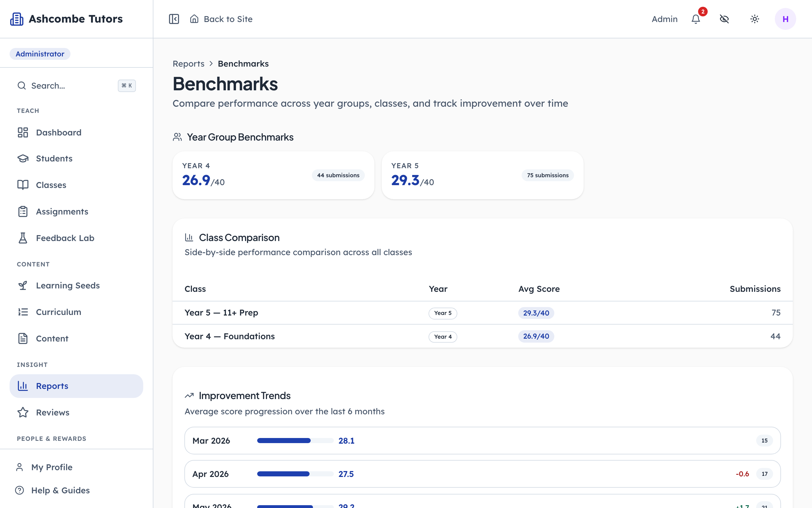812x508 pixels.
Task: Click the Administrator role badge
Action: pyautogui.click(x=40, y=54)
